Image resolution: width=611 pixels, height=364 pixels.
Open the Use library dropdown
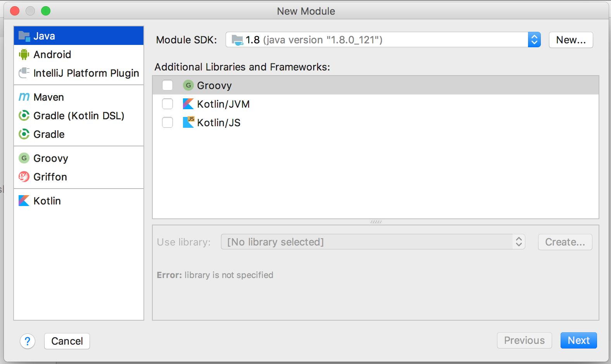373,242
